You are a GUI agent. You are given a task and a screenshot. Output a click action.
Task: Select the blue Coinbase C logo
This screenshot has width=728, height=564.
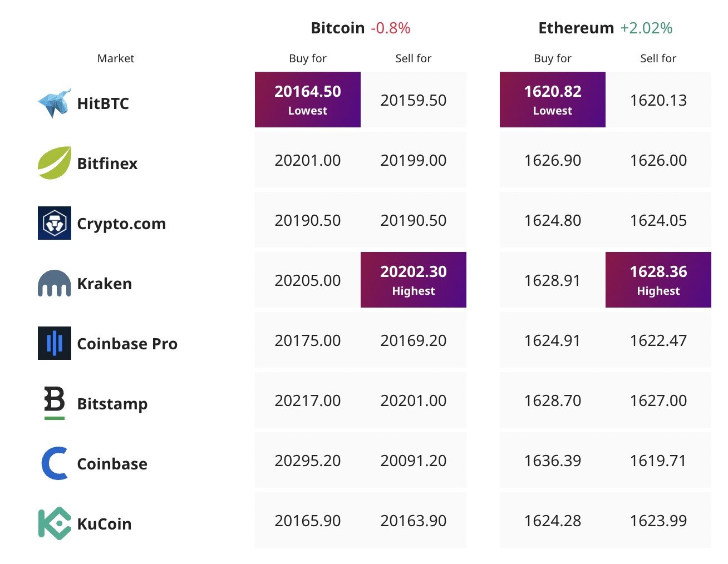click(54, 463)
